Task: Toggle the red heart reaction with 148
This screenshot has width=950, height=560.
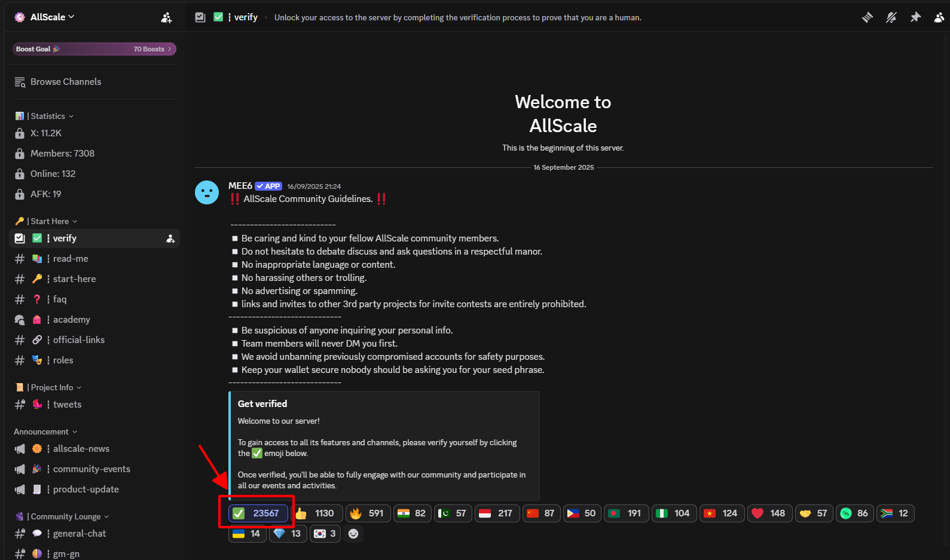Action: click(x=769, y=513)
